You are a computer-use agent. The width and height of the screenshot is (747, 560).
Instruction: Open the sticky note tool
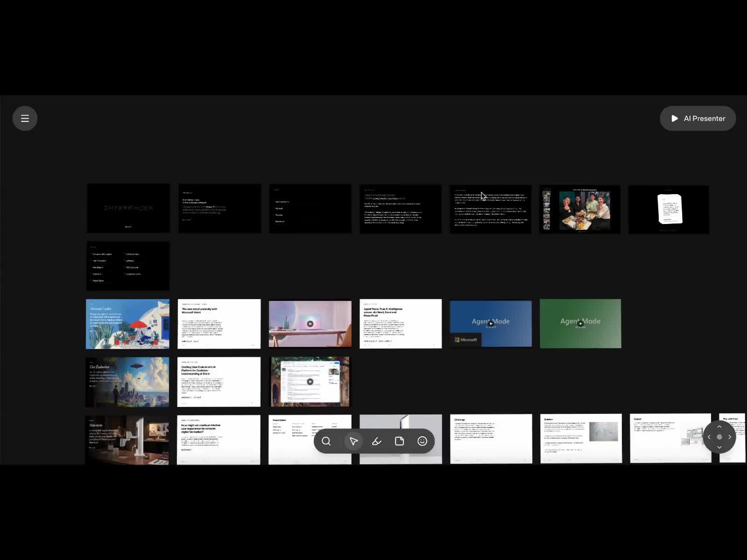pyautogui.click(x=399, y=441)
